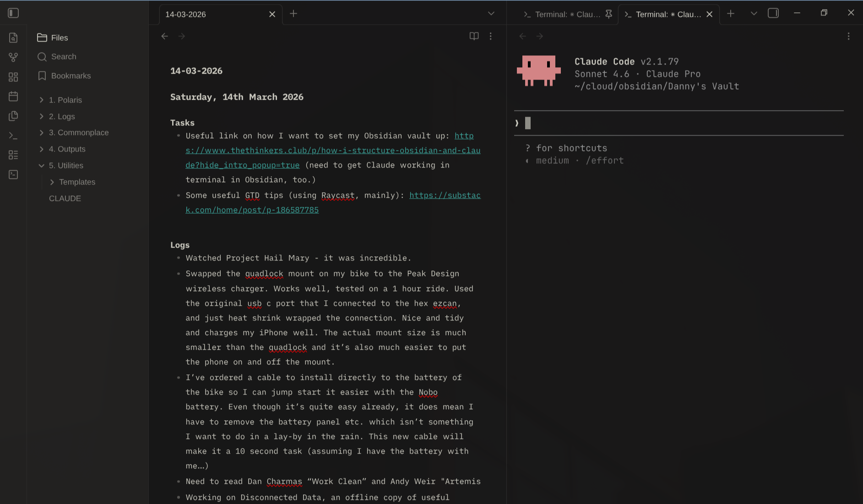
Task: Open the thethinkers.club Obsidian structure link
Action: (333, 150)
